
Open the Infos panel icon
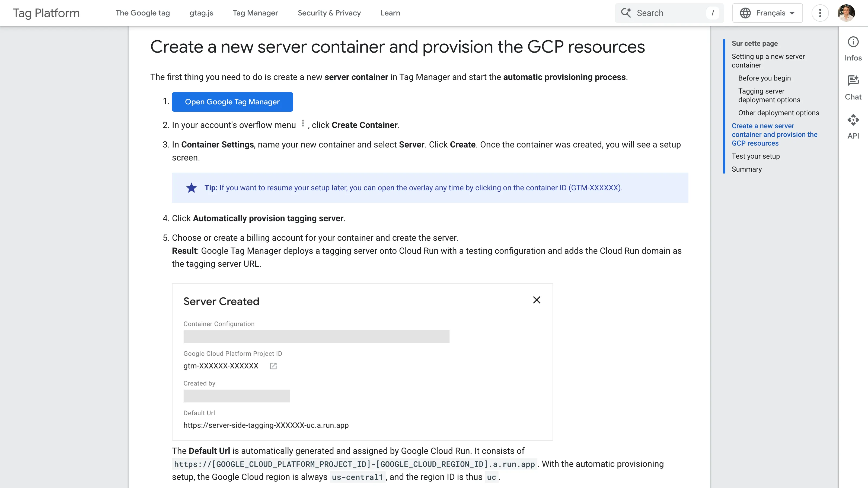[x=853, y=41]
